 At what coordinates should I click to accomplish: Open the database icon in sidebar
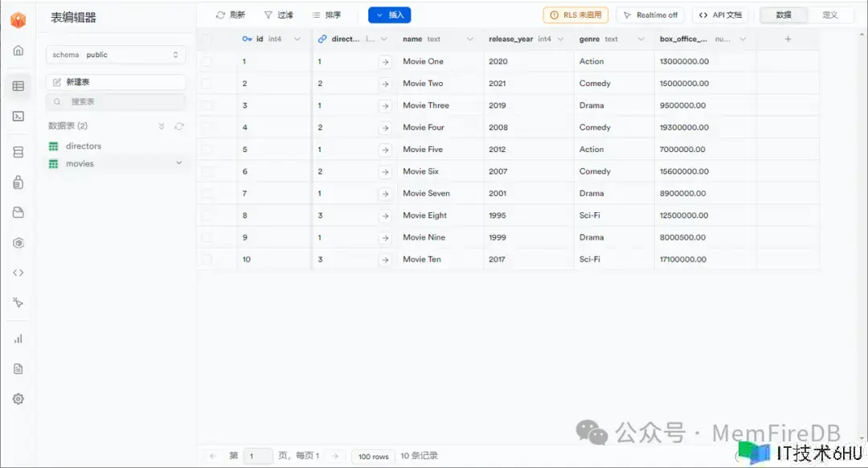pyautogui.click(x=18, y=152)
